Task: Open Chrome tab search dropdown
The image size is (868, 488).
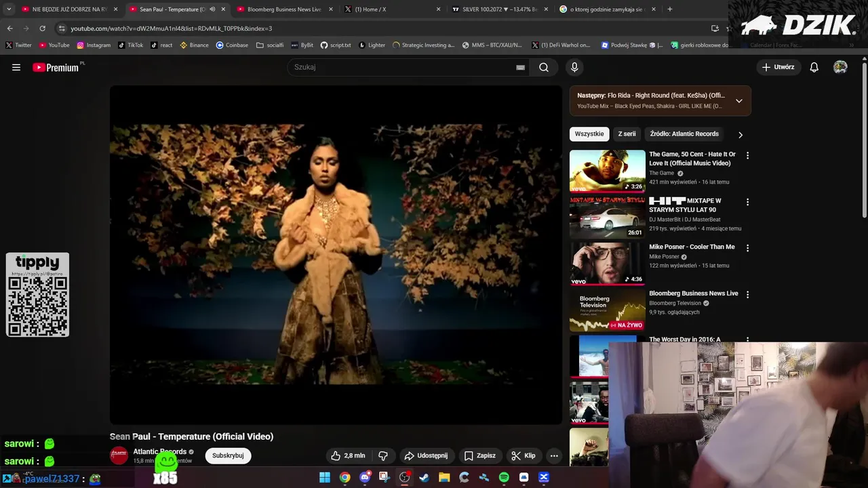Action: 9,9
